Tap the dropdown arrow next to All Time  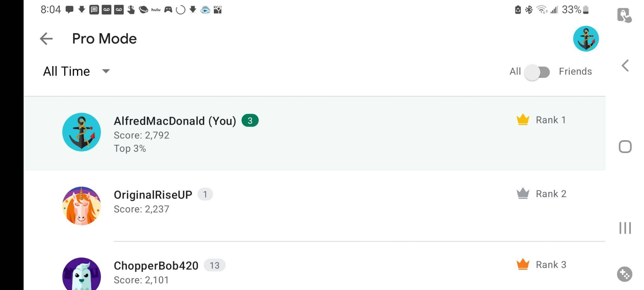pos(106,72)
